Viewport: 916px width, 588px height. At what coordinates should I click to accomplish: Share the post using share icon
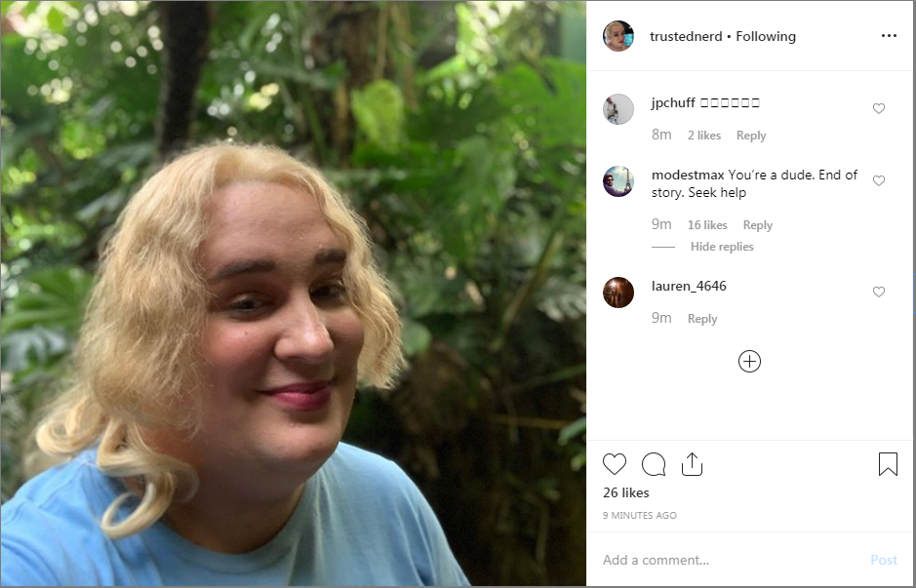[692, 464]
